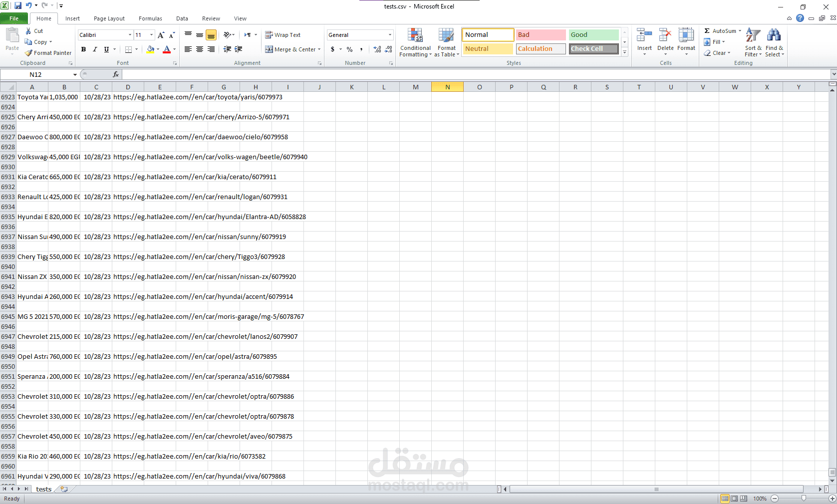Open the File tab
The image size is (837, 504).
[14, 18]
